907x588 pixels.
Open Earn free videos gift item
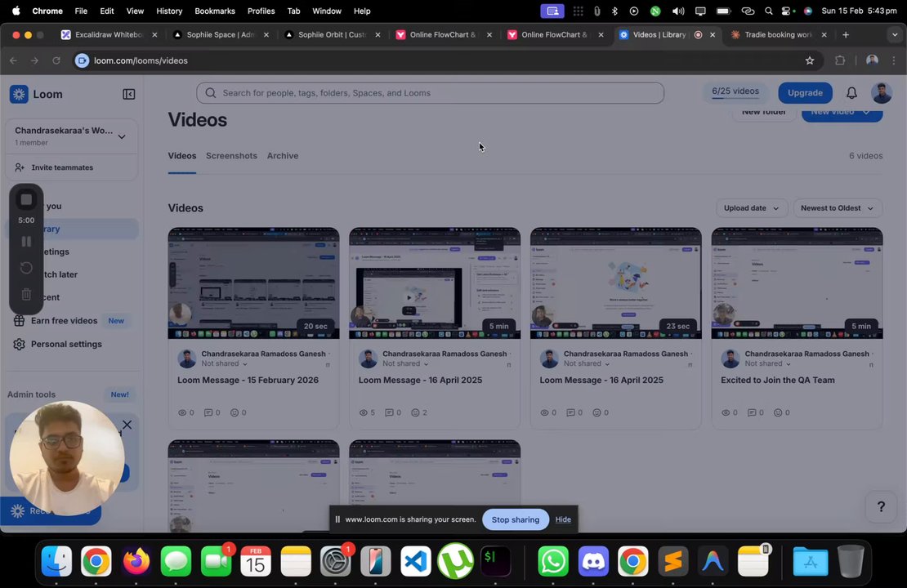click(x=56, y=321)
